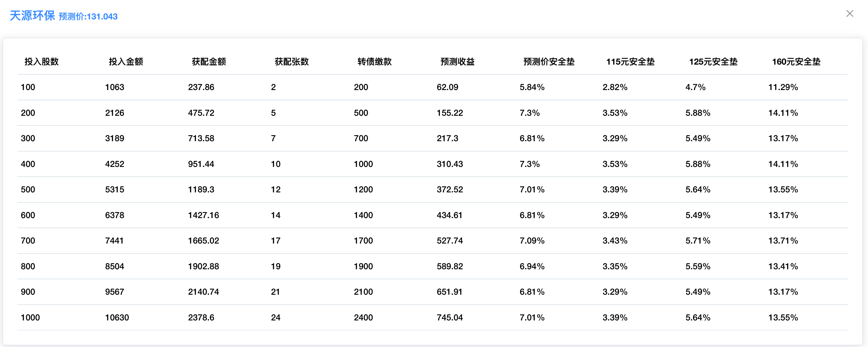Screen dimensions: 868x347
Task: Click the 天源环保 title text
Action: pyautogui.click(x=32, y=16)
